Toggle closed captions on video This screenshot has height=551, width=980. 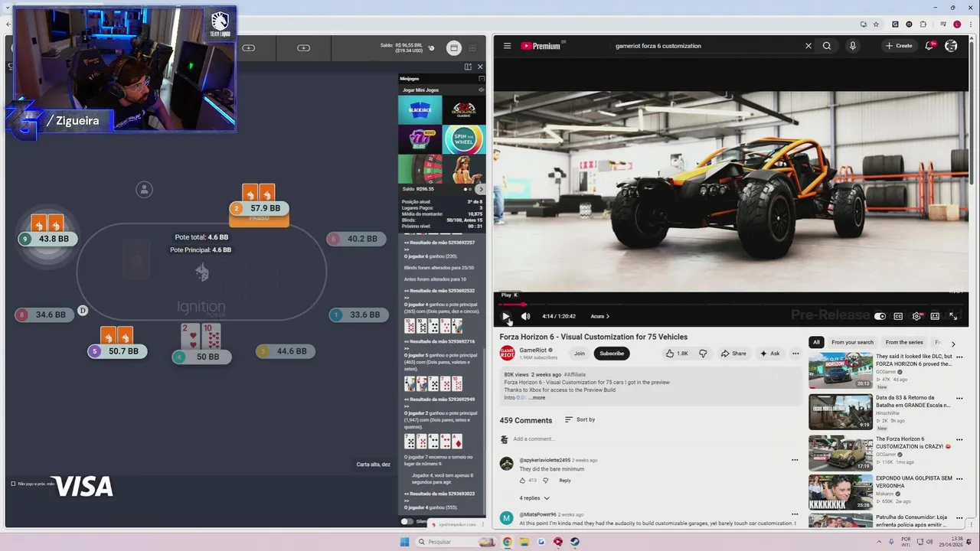(898, 316)
